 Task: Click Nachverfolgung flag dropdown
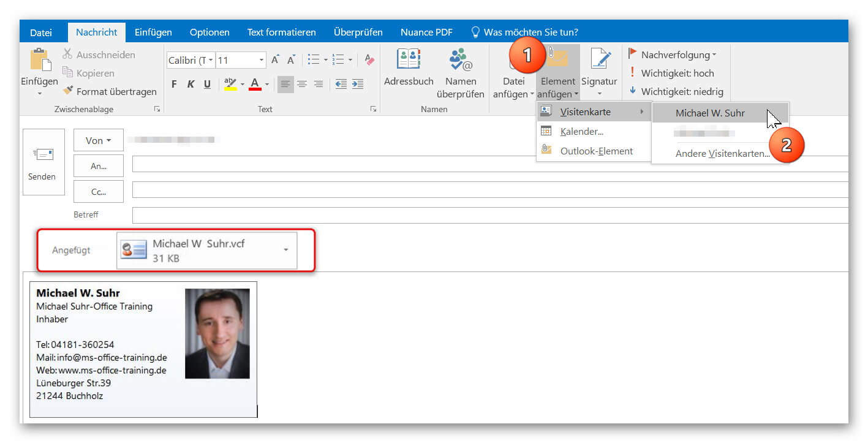pos(673,55)
